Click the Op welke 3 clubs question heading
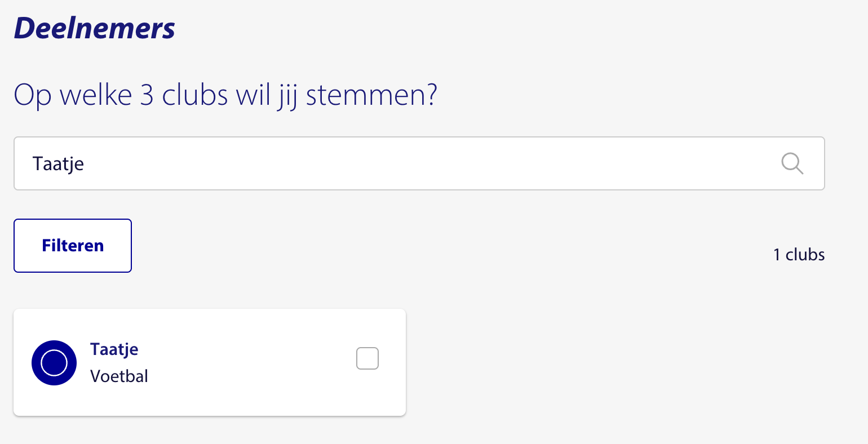The height and width of the screenshot is (444, 868). 225,95
